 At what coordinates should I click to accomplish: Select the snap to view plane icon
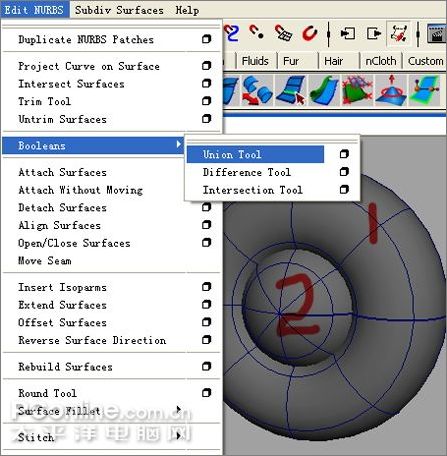(x=283, y=33)
